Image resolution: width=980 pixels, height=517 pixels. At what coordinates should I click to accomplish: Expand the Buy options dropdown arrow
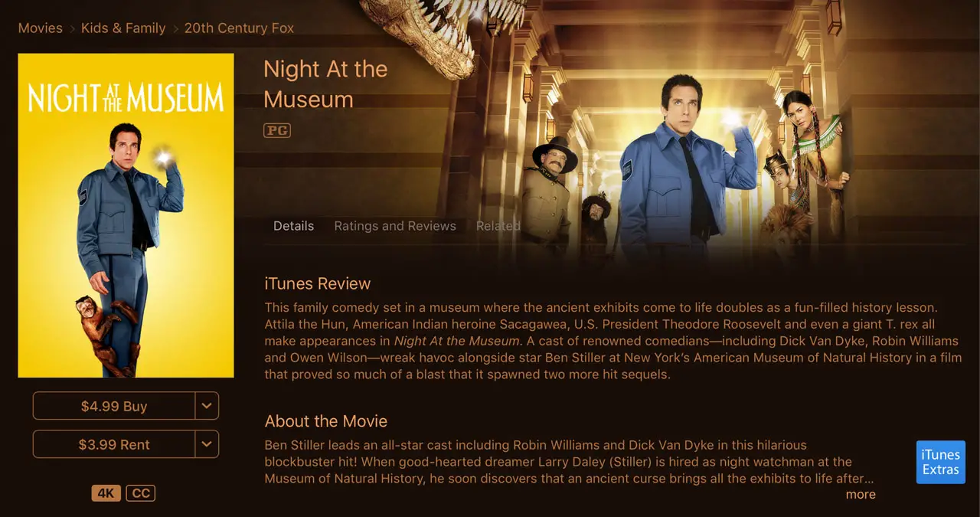tap(207, 406)
